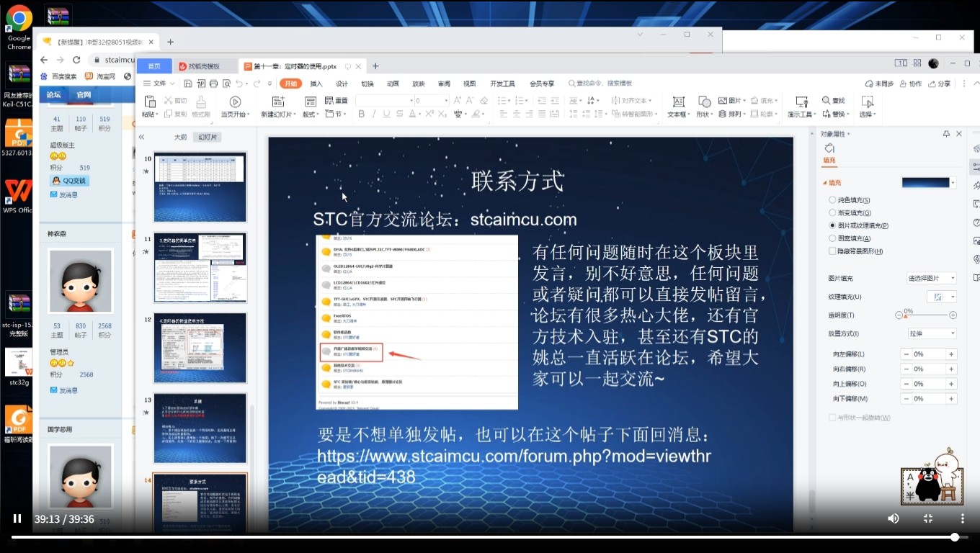Image resolution: width=980 pixels, height=553 pixels.
Task: Switch to the Insert (插入) ribbon tab
Action: click(316, 84)
